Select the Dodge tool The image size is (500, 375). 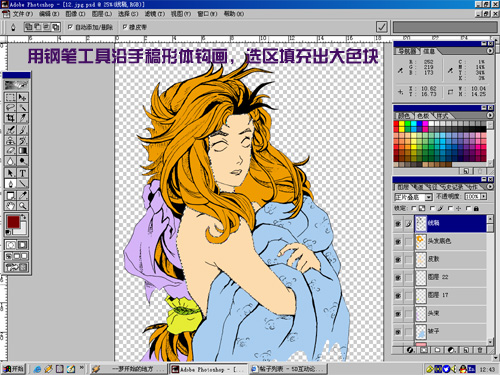click(x=22, y=161)
